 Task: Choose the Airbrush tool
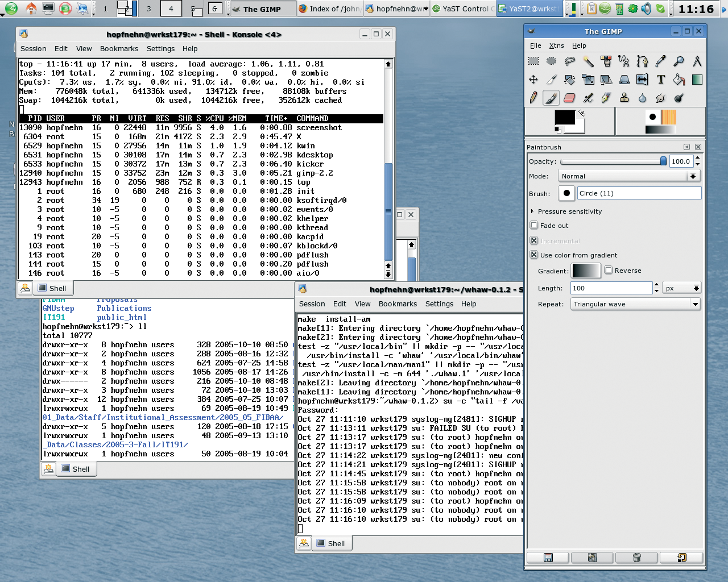588,98
